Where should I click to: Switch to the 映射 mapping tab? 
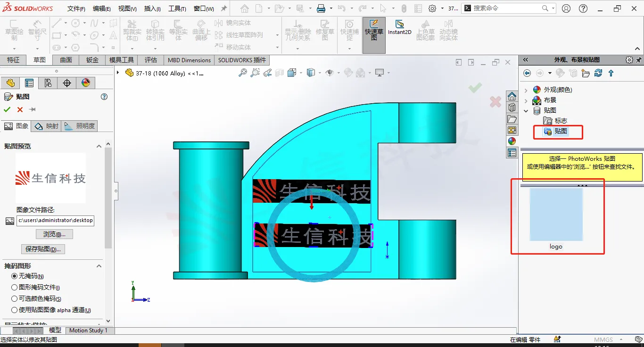[x=47, y=126]
